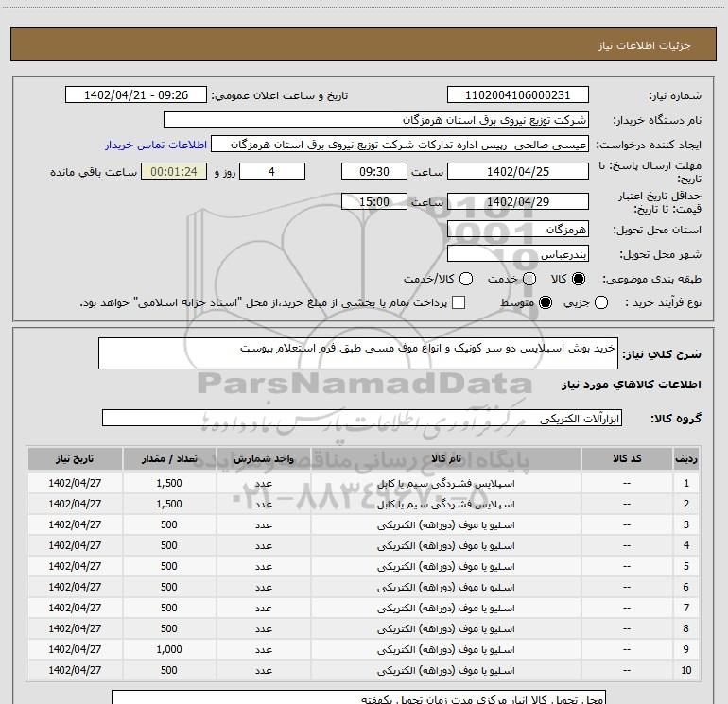
Task: Click quantity 1,500 in row 1
Action: point(169,483)
